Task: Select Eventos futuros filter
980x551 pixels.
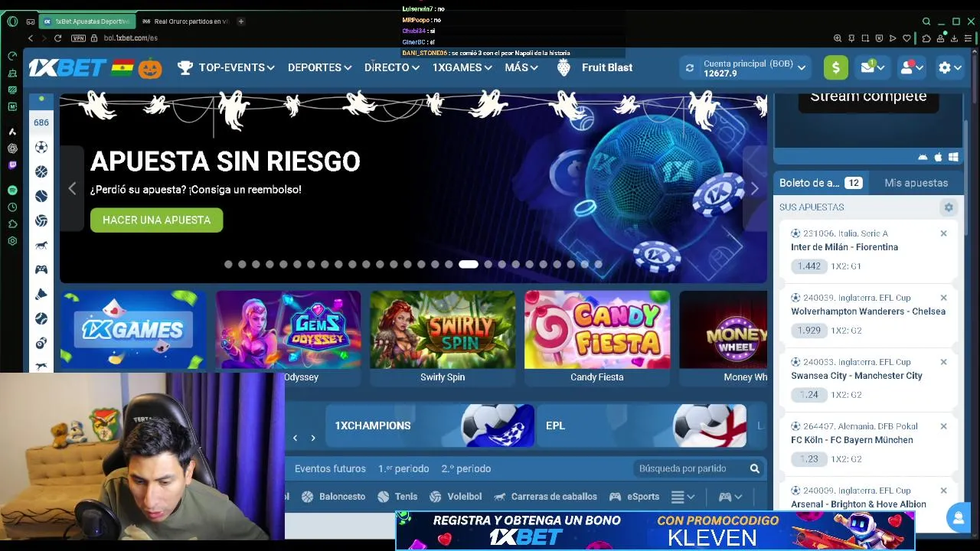Action: (x=330, y=468)
